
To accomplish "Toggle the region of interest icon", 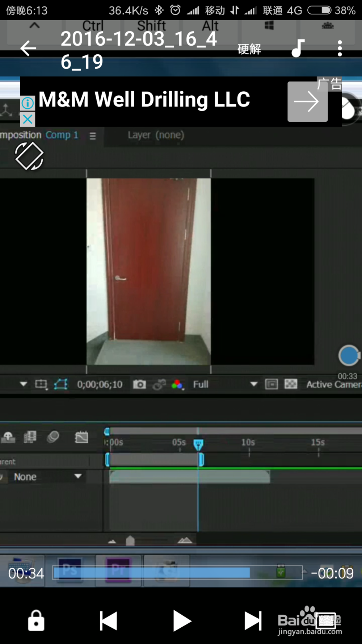I will click(41, 384).
